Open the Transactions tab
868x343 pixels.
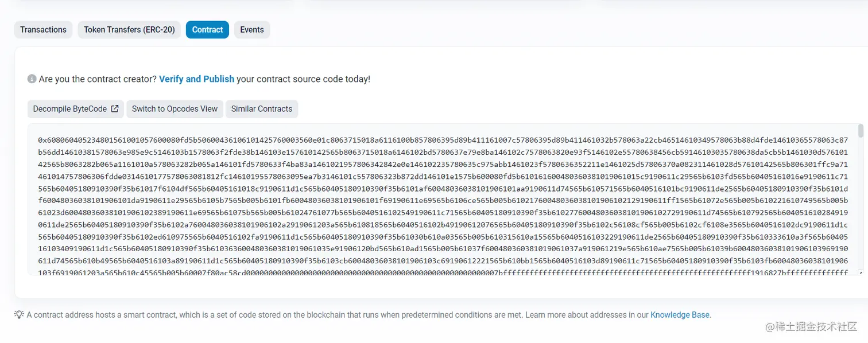point(43,30)
